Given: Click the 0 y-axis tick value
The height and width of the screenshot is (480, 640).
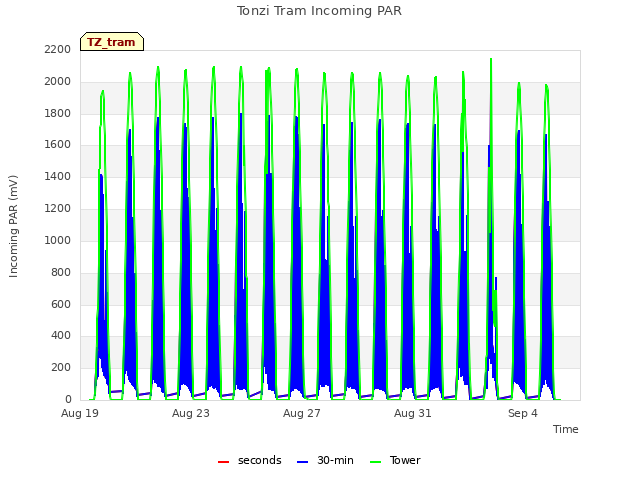Looking at the screenshot, I should (68, 400).
